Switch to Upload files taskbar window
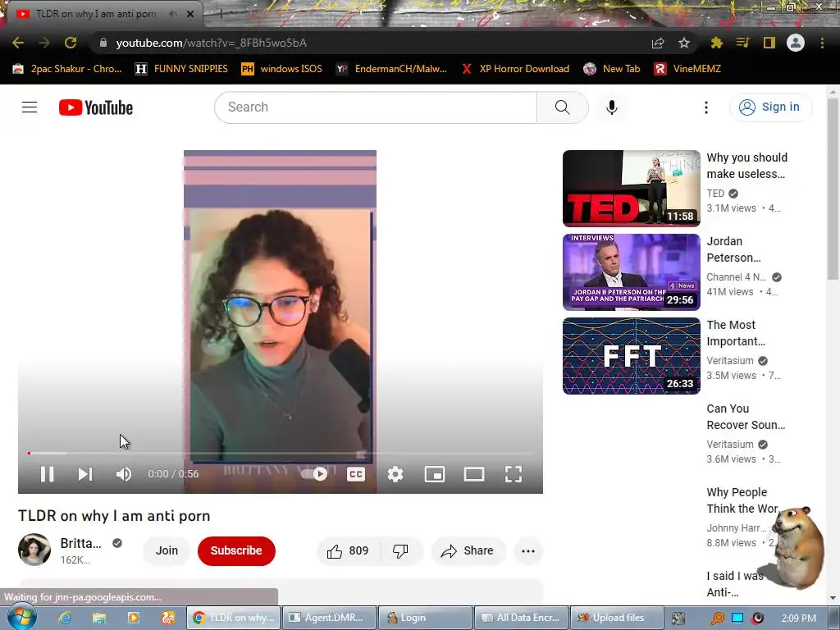The width and height of the screenshot is (840, 630). pos(617,618)
